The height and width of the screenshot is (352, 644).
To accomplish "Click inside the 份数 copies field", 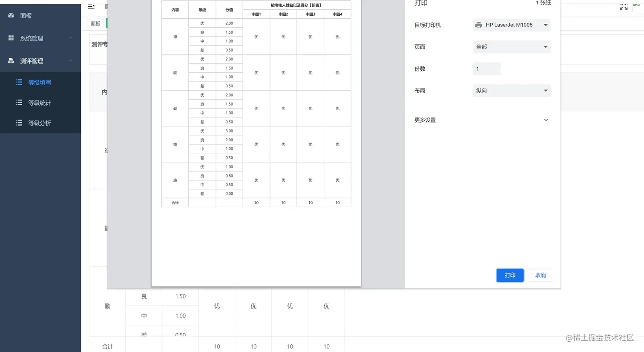I will pos(486,69).
